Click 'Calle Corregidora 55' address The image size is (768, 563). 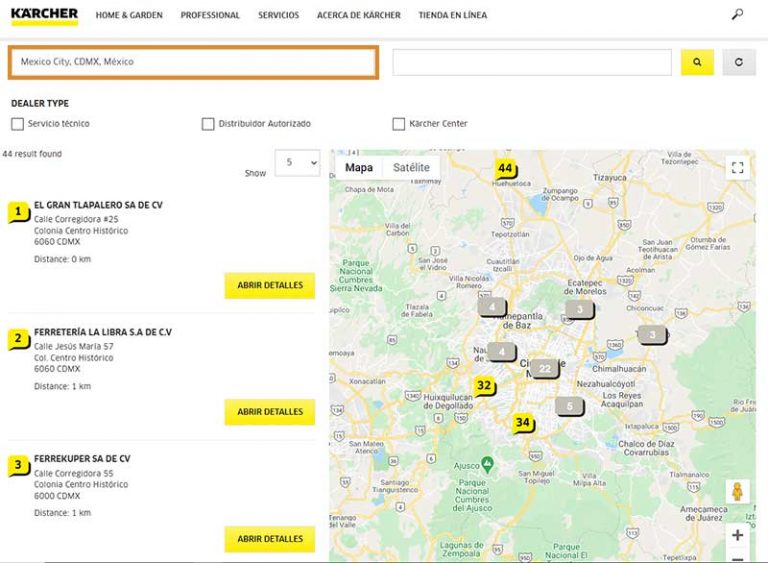[73, 473]
